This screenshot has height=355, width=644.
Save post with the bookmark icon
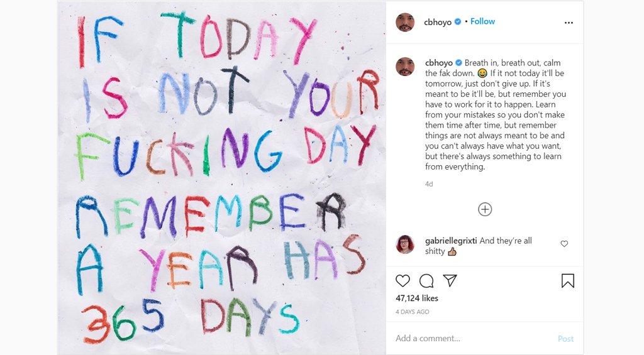click(x=567, y=281)
